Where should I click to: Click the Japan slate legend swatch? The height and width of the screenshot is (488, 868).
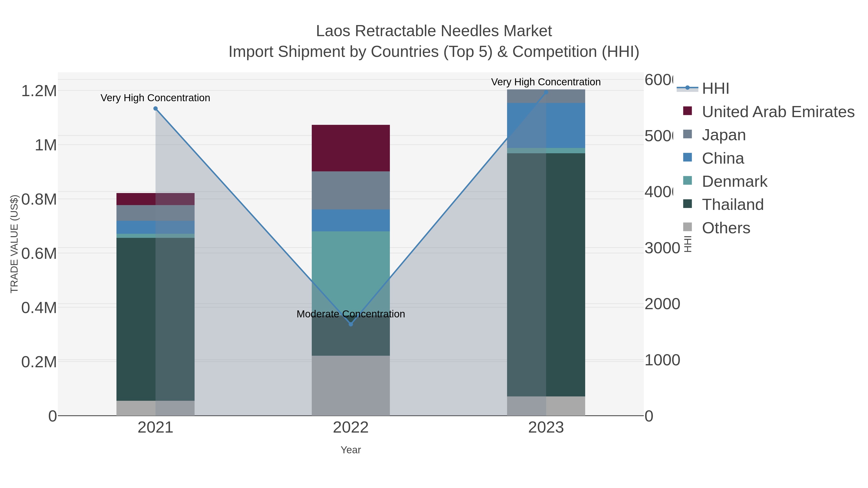coord(687,134)
